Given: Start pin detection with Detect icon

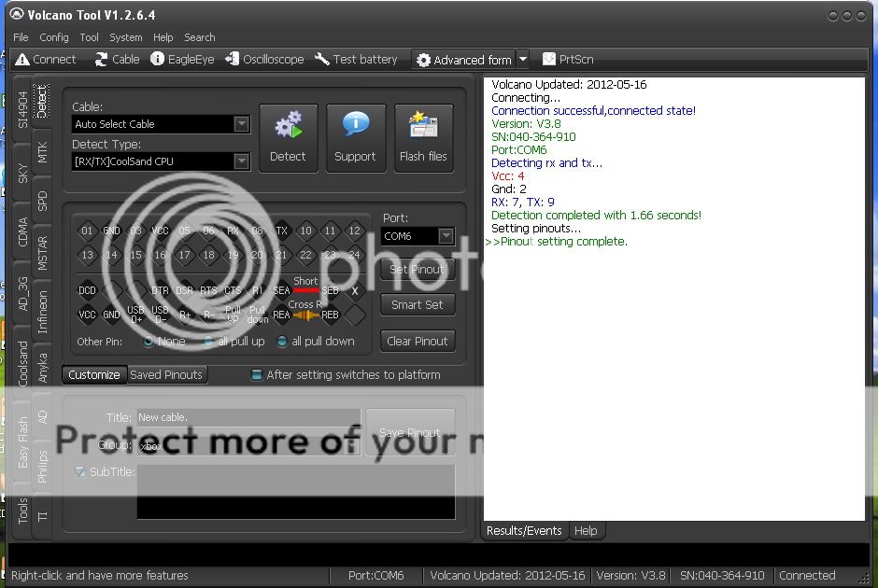Looking at the screenshot, I should 288,138.
